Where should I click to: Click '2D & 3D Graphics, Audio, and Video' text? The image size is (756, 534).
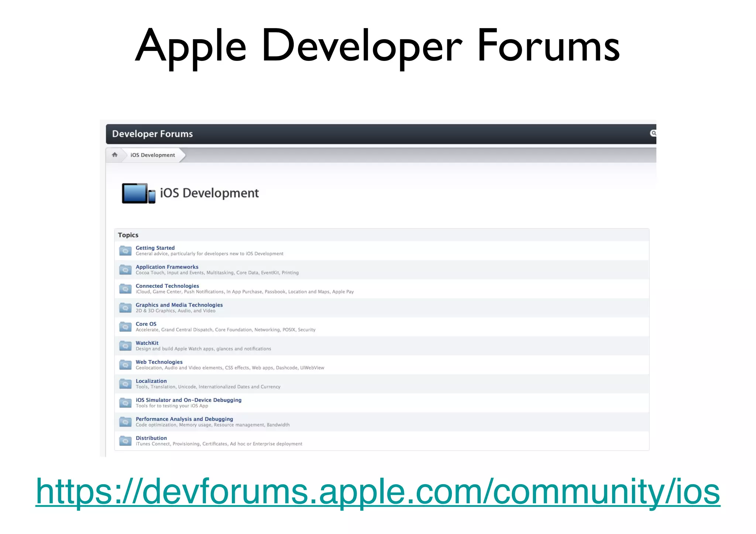click(x=175, y=311)
